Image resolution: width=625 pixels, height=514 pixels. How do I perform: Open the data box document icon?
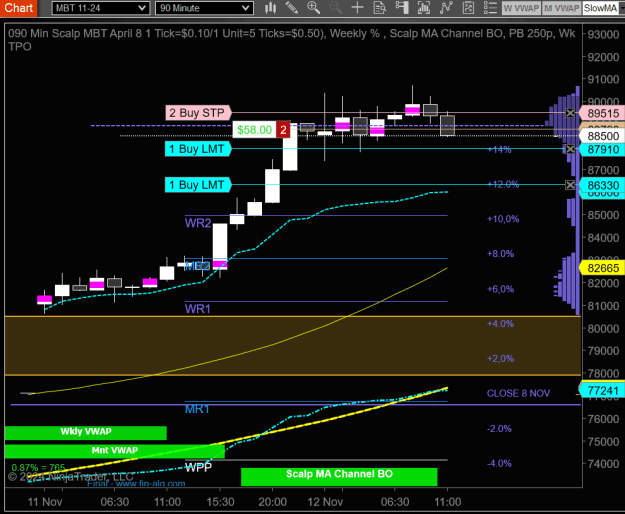(379, 8)
